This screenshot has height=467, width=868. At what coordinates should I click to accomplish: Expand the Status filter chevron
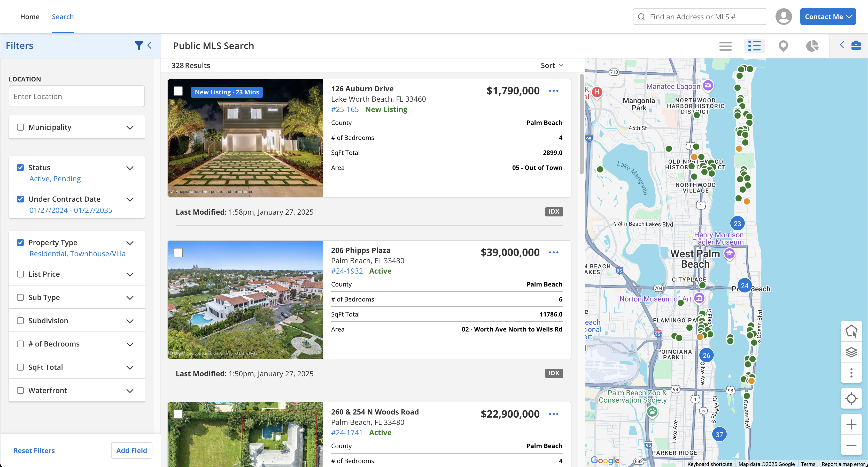(x=130, y=168)
